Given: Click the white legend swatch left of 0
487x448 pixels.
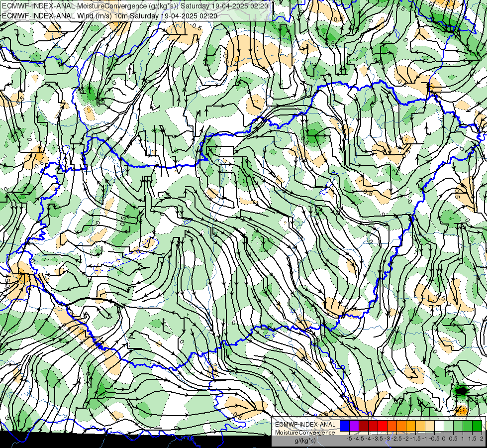Looking at the screenshot, I should 439,426.
